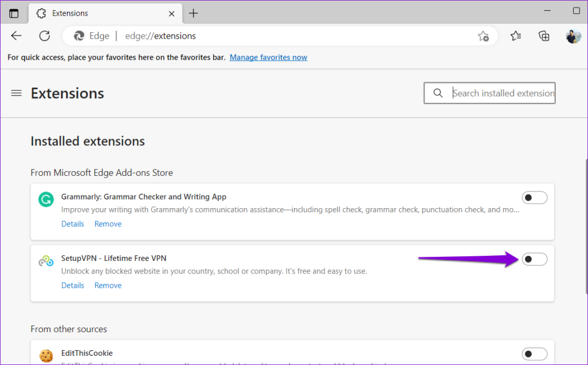Click the Grammarly extension icon

point(46,199)
